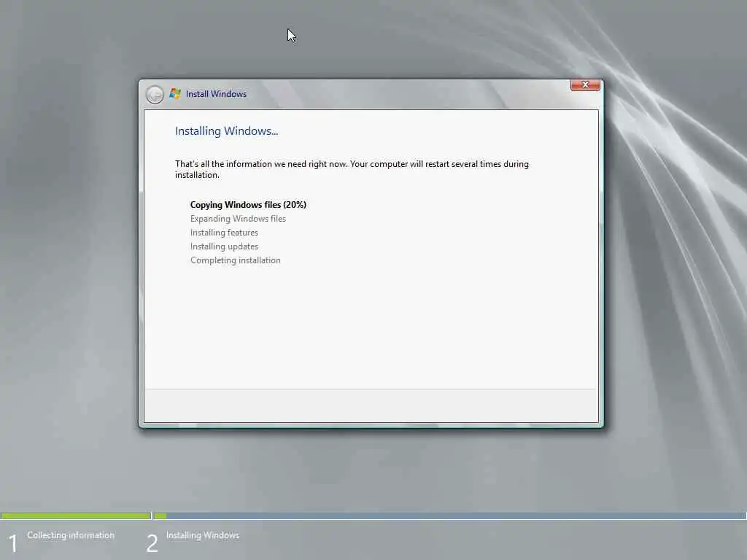The width and height of the screenshot is (747, 560).
Task: Click the Collecting information stage label
Action: (x=71, y=535)
